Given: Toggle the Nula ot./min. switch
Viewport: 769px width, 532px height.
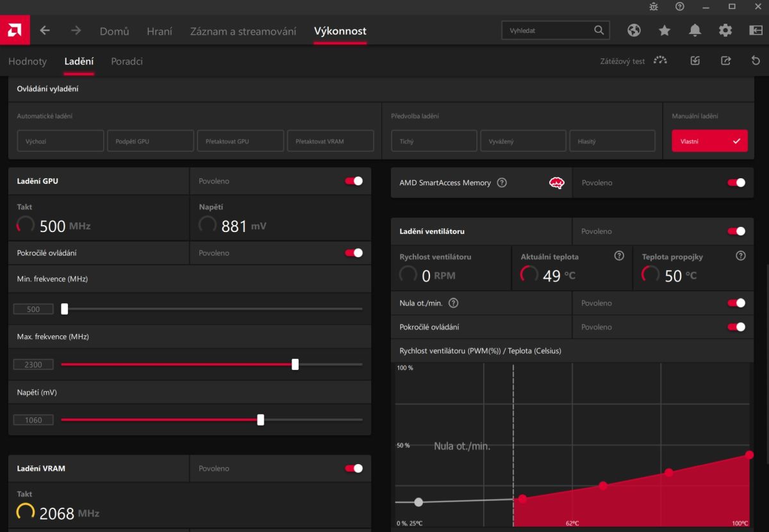Looking at the screenshot, I should [736, 303].
